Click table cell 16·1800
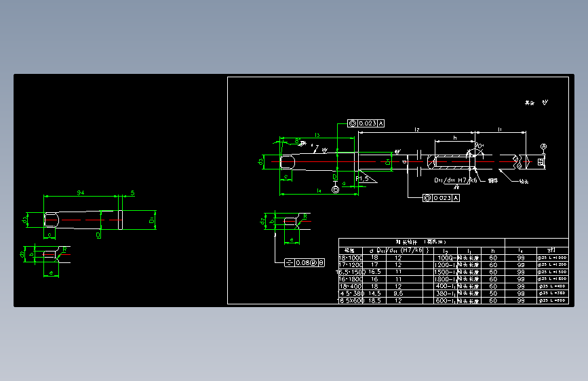 tap(351, 279)
